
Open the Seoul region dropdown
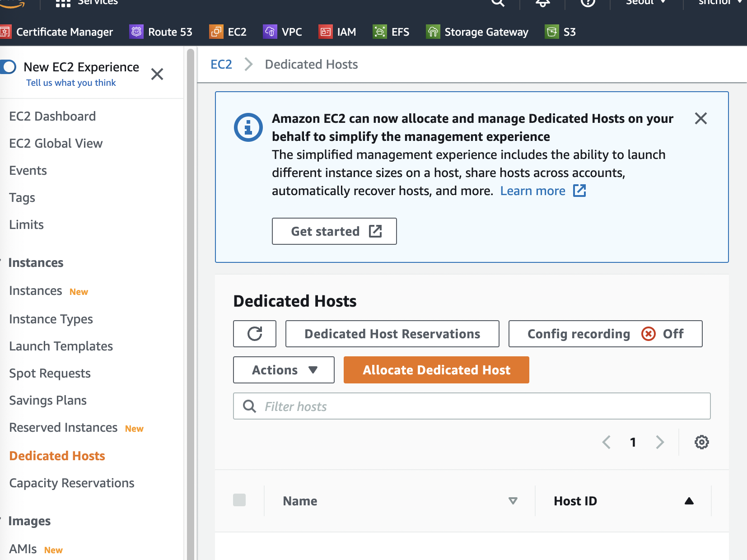tap(646, 2)
